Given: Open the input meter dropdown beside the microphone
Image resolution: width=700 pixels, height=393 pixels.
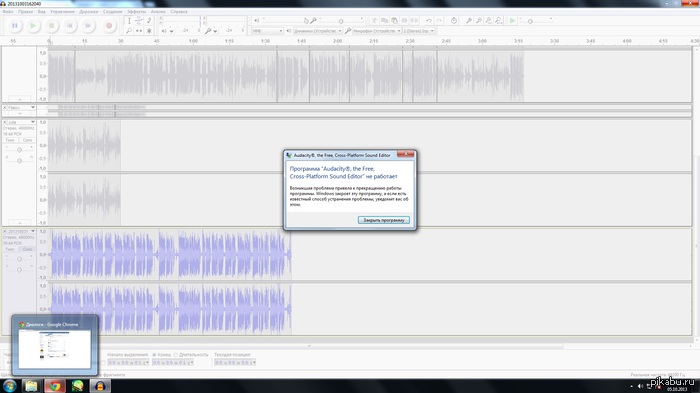Looking at the screenshot, I should click(215, 31).
